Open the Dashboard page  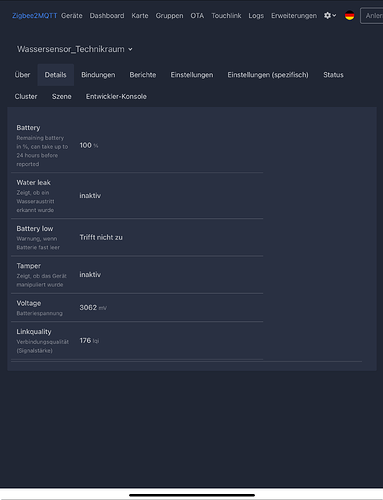(x=107, y=16)
